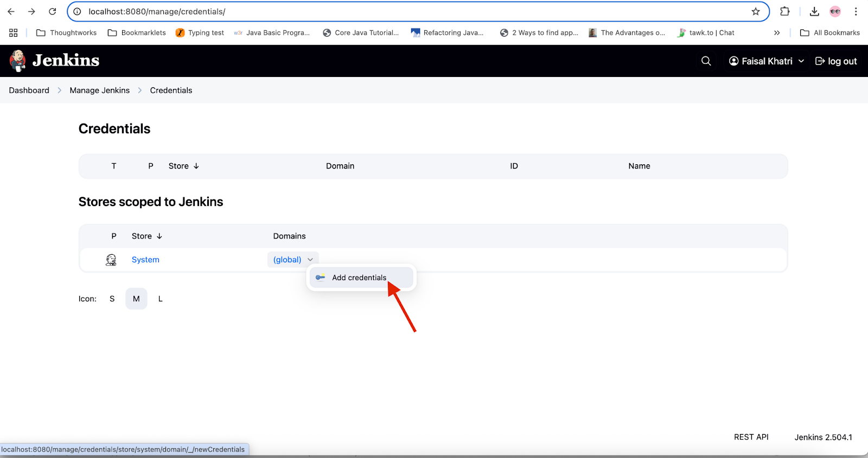Viewport: 868px width, 458px height.
Task: Click the browser profile avatar
Action: (835, 11)
